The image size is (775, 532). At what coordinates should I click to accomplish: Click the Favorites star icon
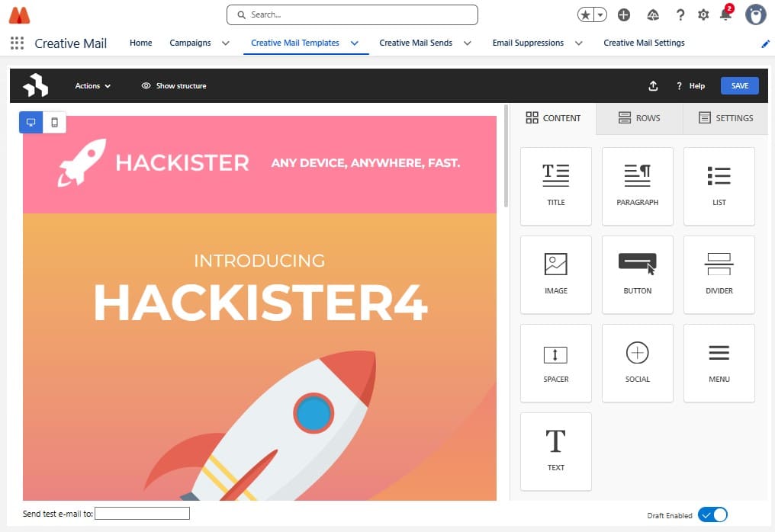[x=586, y=14]
